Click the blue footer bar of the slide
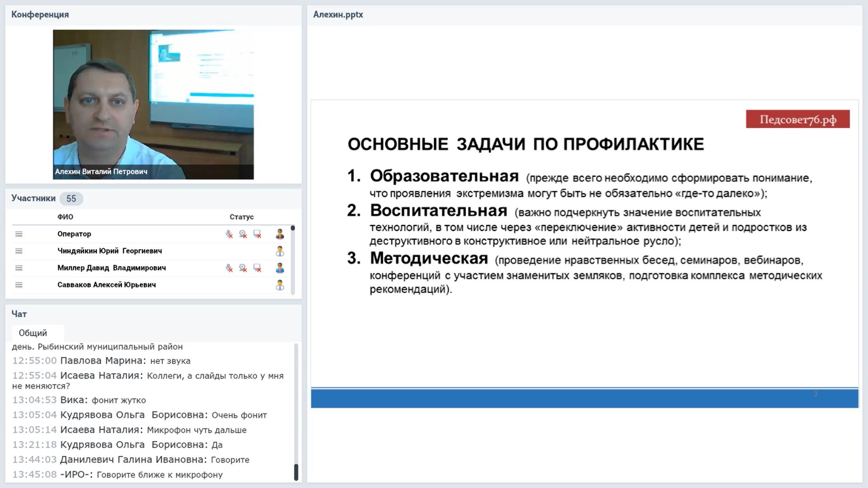 [585, 398]
